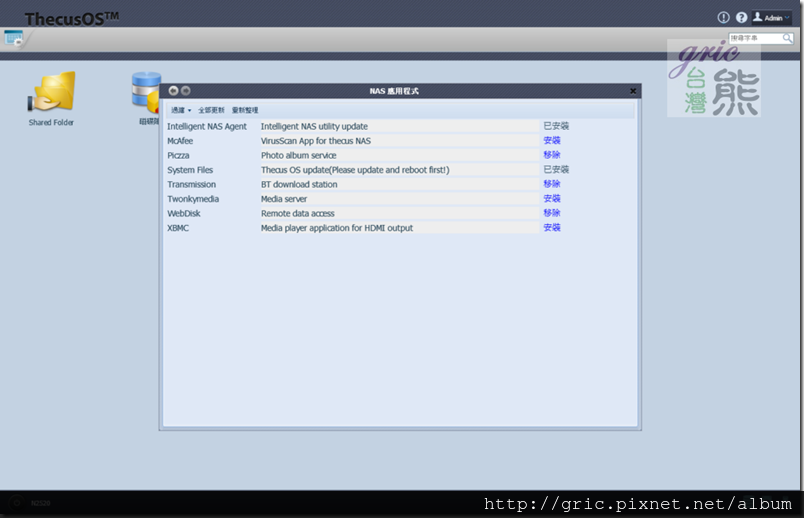This screenshot has width=804, height=518.
Task: Select the System Files app name
Action: coord(190,170)
